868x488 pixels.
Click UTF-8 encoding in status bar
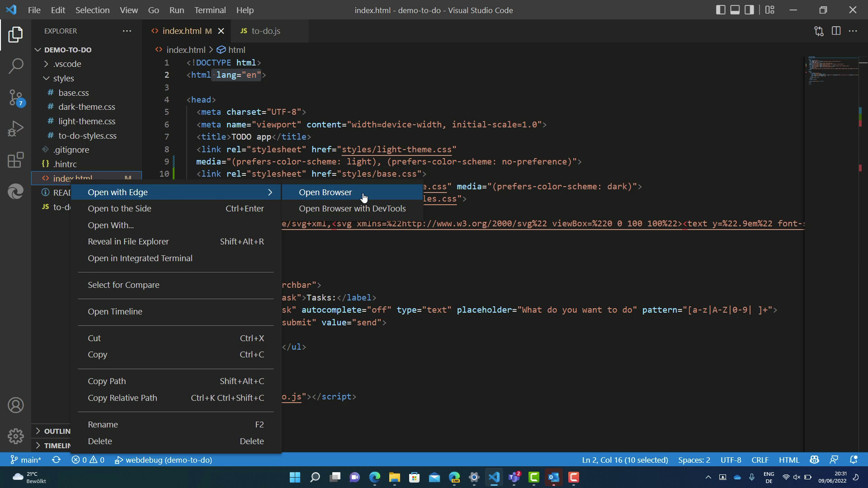click(730, 460)
